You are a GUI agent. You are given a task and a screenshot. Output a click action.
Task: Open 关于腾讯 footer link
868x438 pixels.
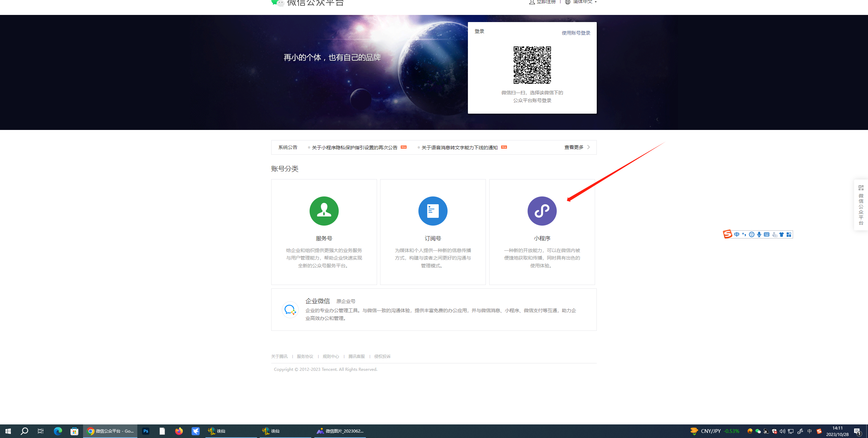coord(279,356)
